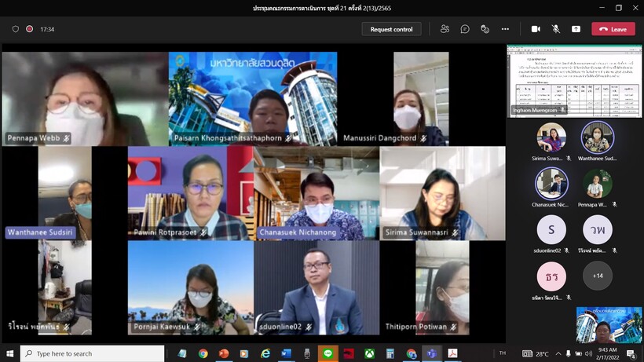This screenshot has height=362, width=644.
Task: Click the shield security icon
Action: point(16,29)
